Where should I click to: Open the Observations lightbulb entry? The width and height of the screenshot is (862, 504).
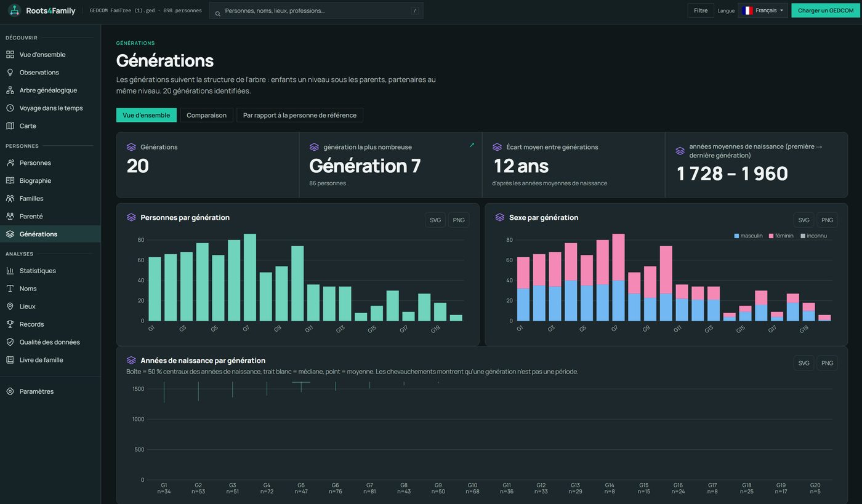(x=50, y=73)
